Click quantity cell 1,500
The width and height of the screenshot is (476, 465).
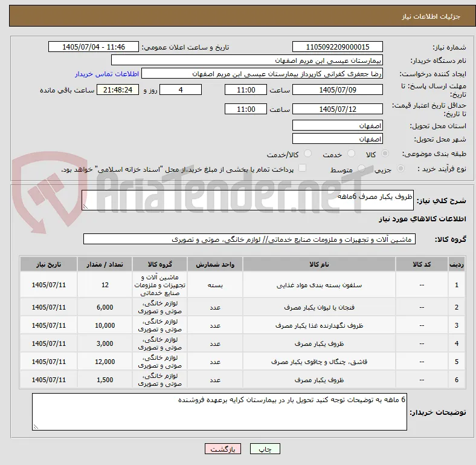pyautogui.click(x=105, y=380)
